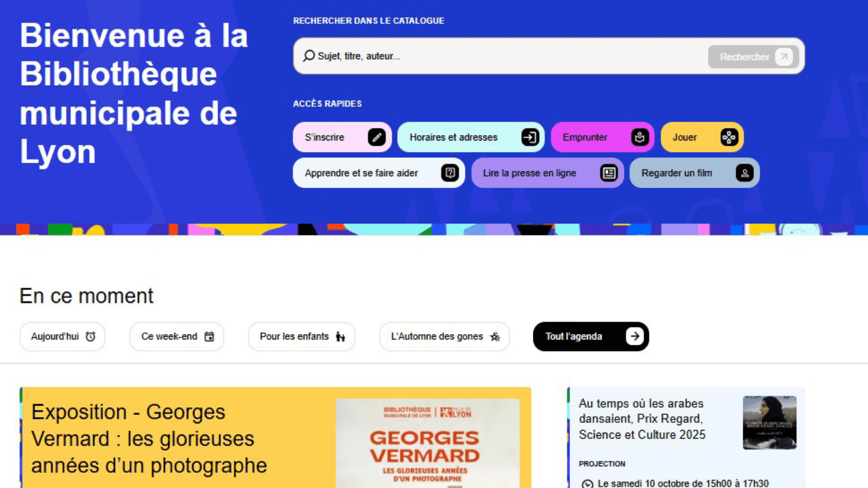View Tout l'agenda
868x488 pixels.
[591, 336]
